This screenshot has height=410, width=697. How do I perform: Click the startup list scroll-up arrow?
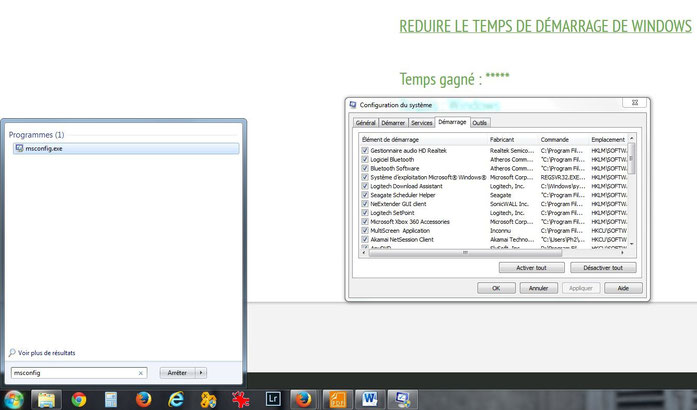[632, 139]
